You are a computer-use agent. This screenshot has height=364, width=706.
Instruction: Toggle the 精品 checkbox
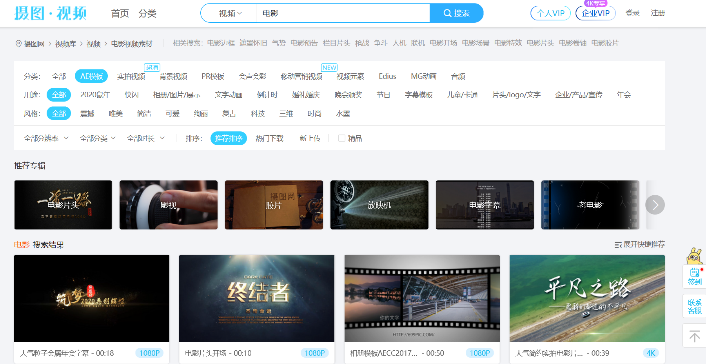pyautogui.click(x=341, y=138)
